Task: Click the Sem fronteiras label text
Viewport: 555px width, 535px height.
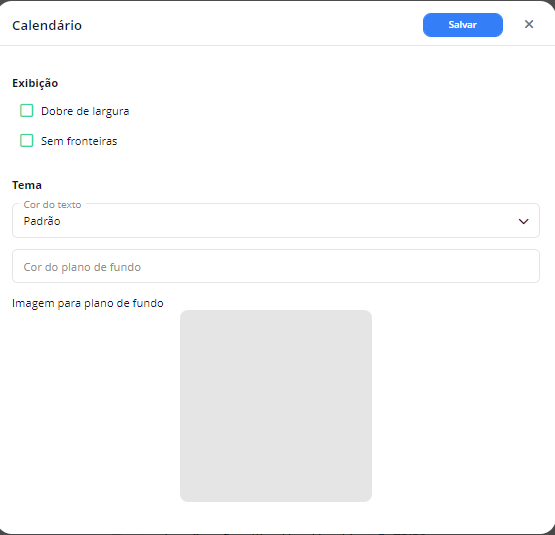Action: coord(79,141)
